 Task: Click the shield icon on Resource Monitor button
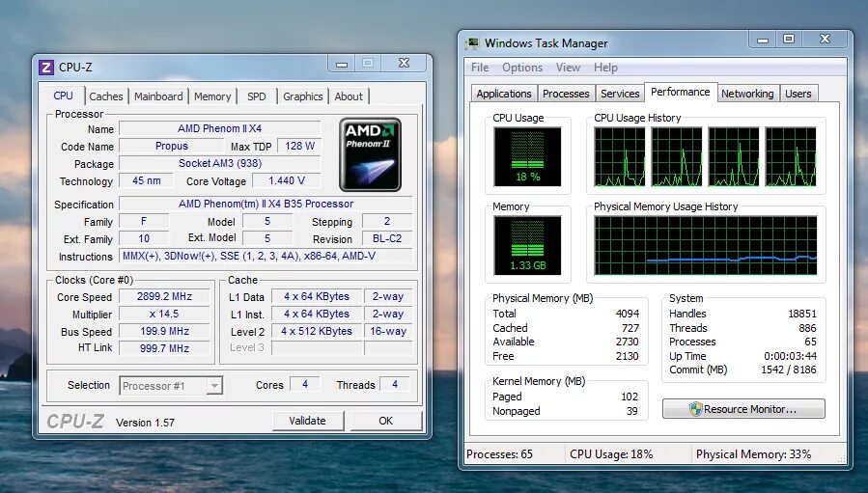(696, 409)
